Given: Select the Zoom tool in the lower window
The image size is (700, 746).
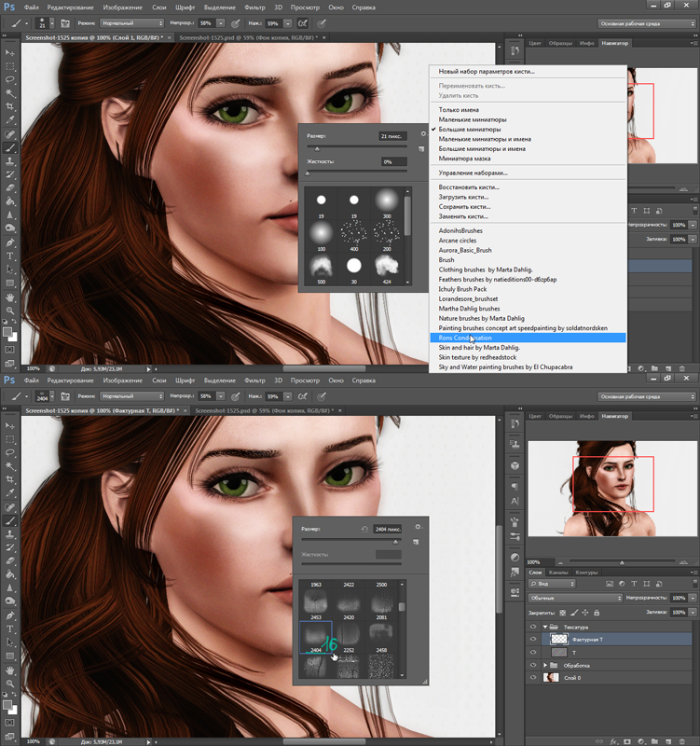Looking at the screenshot, I should (10, 684).
